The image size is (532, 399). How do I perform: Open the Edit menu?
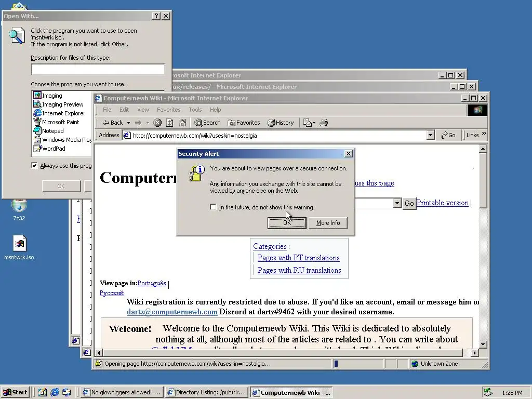tap(124, 110)
